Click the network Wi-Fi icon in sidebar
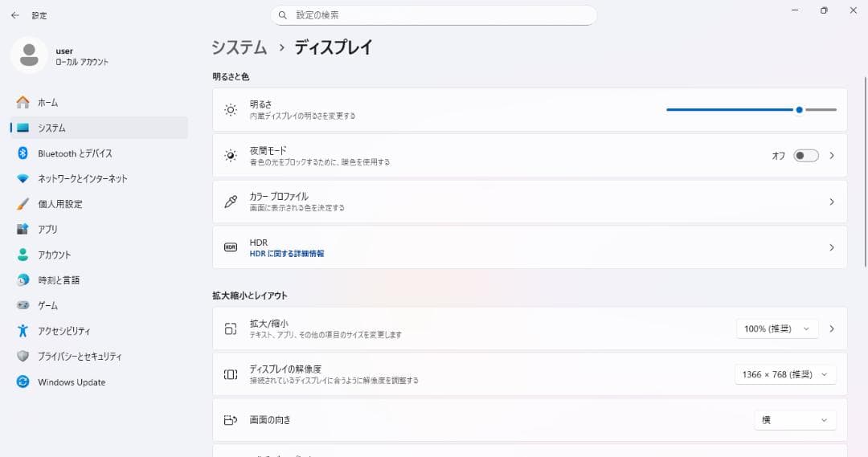 [x=23, y=178]
